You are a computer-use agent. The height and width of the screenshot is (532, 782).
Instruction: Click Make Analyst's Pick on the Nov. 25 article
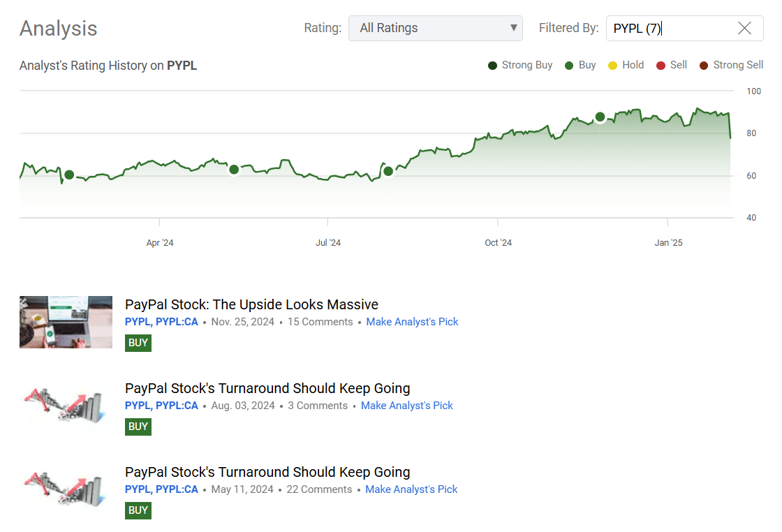(412, 322)
